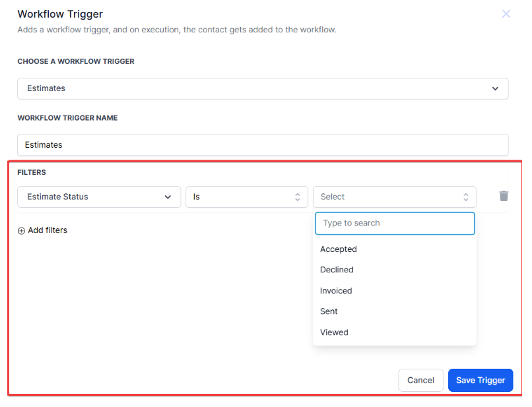Click the Add filters link text
The image size is (532, 407).
tap(48, 230)
